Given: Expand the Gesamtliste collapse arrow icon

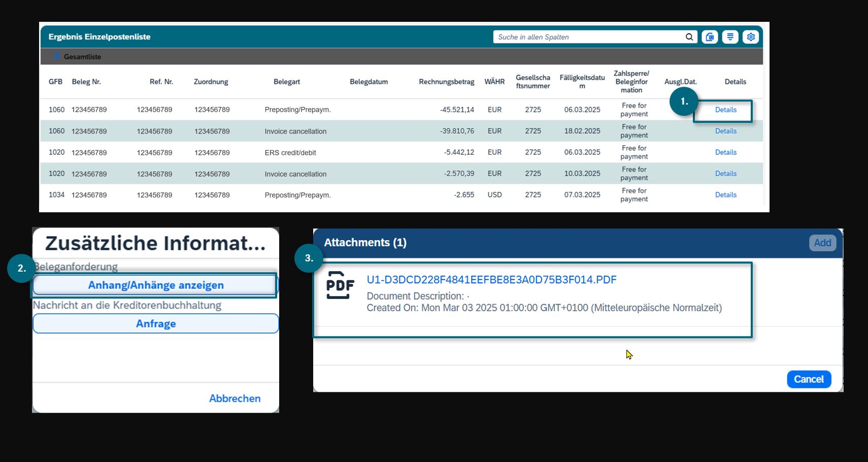Looking at the screenshot, I should pos(57,56).
